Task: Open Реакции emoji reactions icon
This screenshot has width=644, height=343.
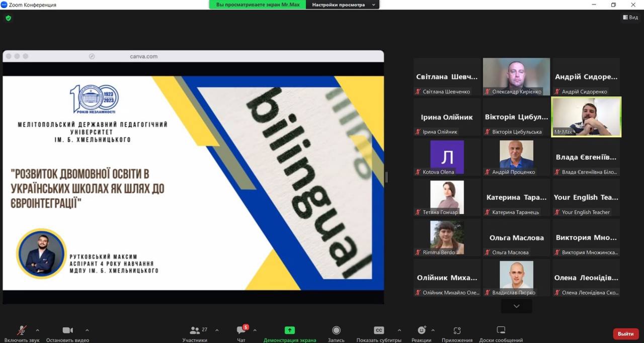Action: 422,330
